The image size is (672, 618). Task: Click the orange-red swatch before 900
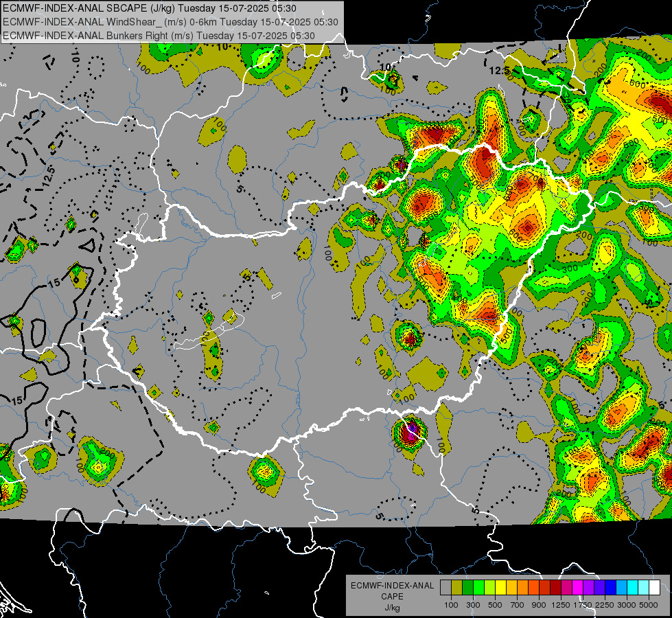[x=533, y=588]
